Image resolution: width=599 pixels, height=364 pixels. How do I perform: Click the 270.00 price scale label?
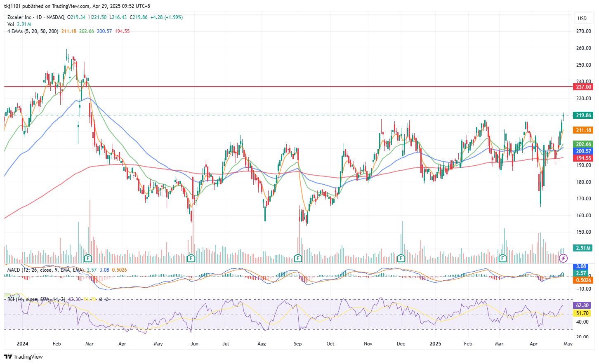coord(583,31)
